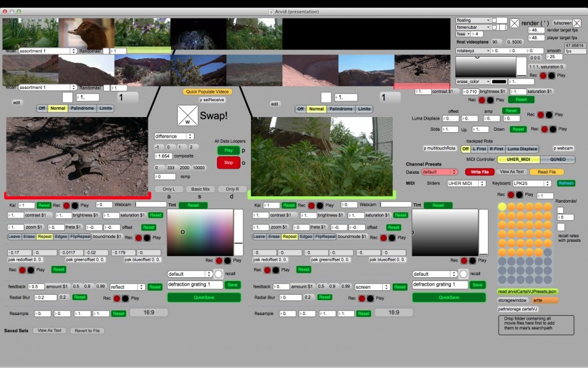Click black Play circle in left Kal row
Viewport: 588px width, 368px height.
[x=75, y=205]
